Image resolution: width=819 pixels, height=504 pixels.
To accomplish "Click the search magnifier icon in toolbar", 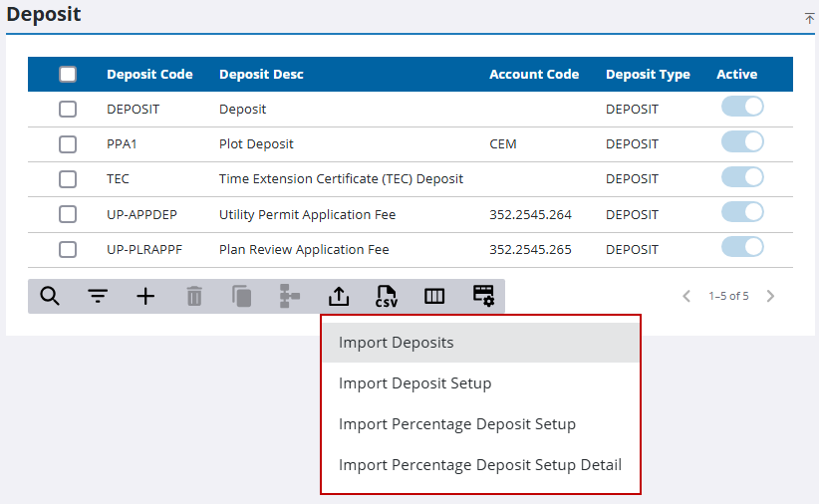I will (50, 296).
